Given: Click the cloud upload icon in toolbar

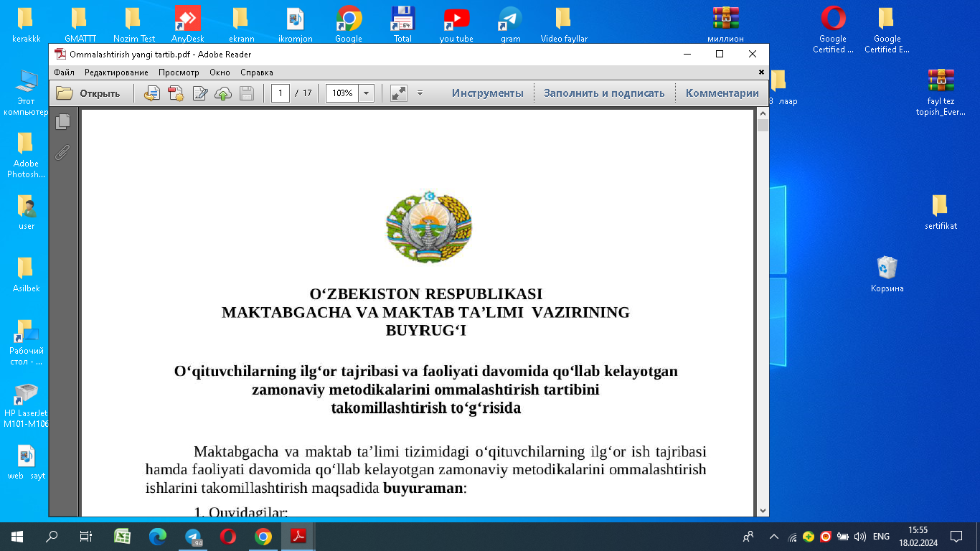Looking at the screenshot, I should tap(223, 93).
